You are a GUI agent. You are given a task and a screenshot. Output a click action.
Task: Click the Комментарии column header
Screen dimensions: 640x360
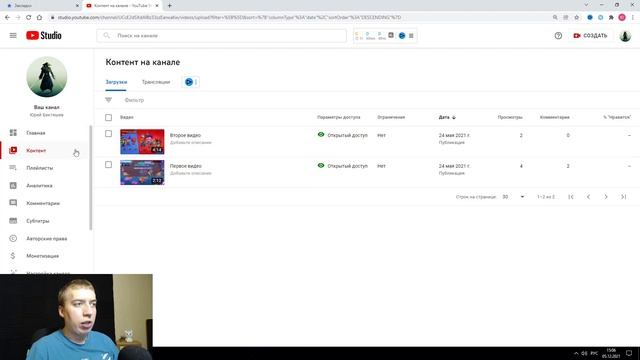[x=554, y=118]
